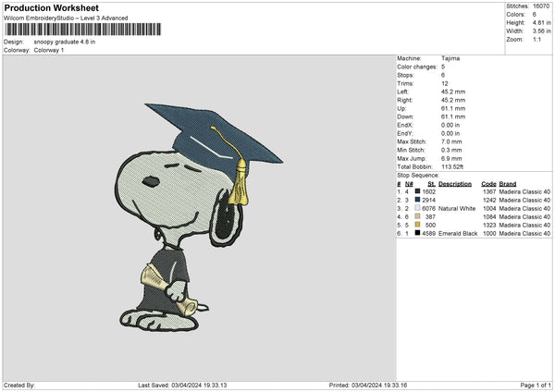Click the St. column header
The image size is (555, 392).
point(431,184)
